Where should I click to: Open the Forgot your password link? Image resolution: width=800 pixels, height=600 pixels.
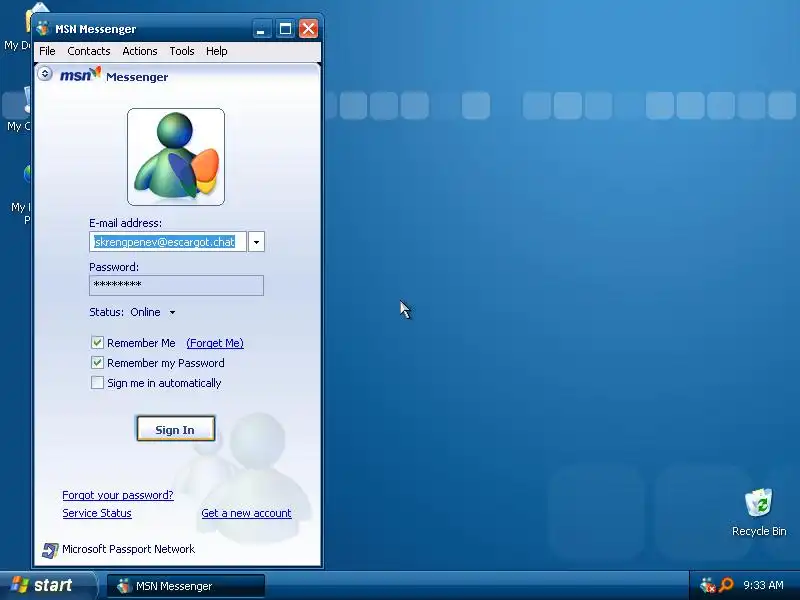coord(118,495)
